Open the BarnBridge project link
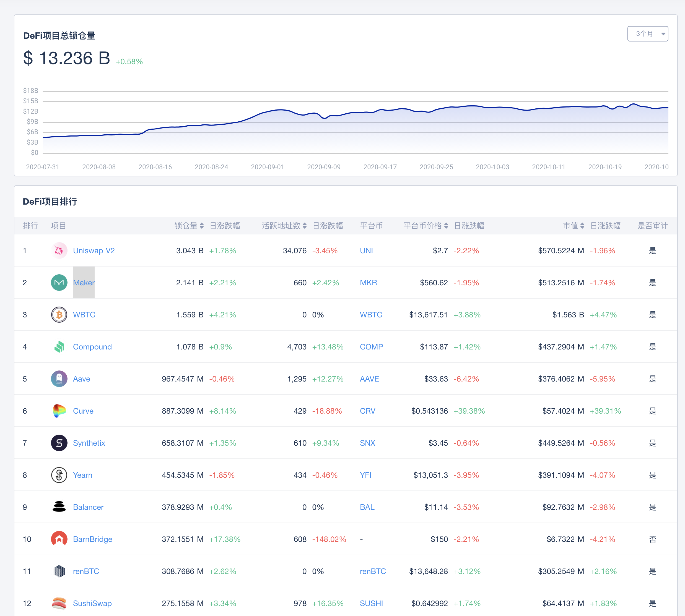The width and height of the screenshot is (685, 616). 93,539
